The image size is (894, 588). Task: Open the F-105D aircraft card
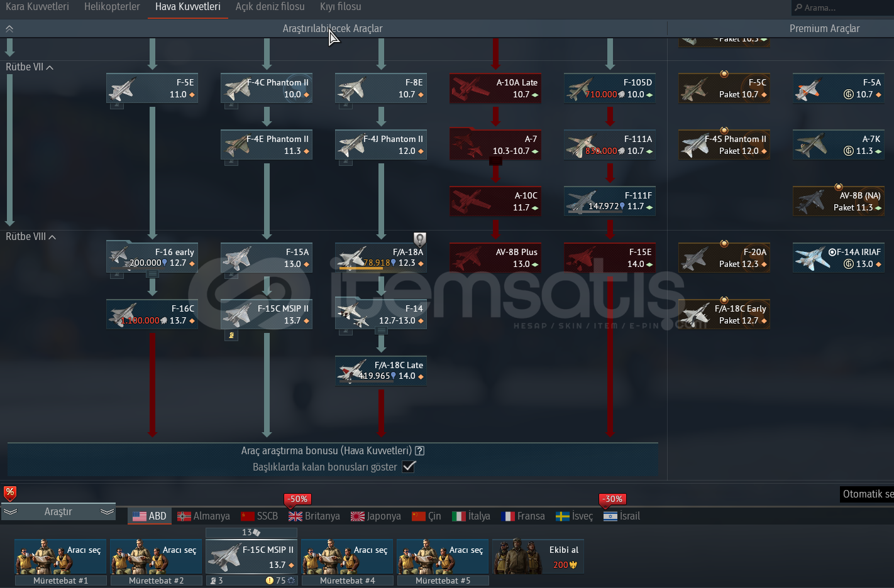(610, 88)
